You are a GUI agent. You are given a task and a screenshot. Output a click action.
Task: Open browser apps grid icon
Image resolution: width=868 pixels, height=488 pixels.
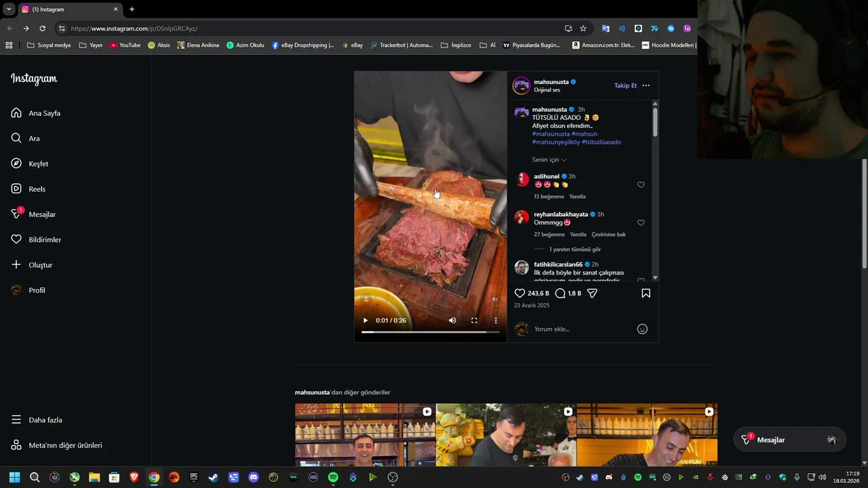pyautogui.click(x=9, y=45)
